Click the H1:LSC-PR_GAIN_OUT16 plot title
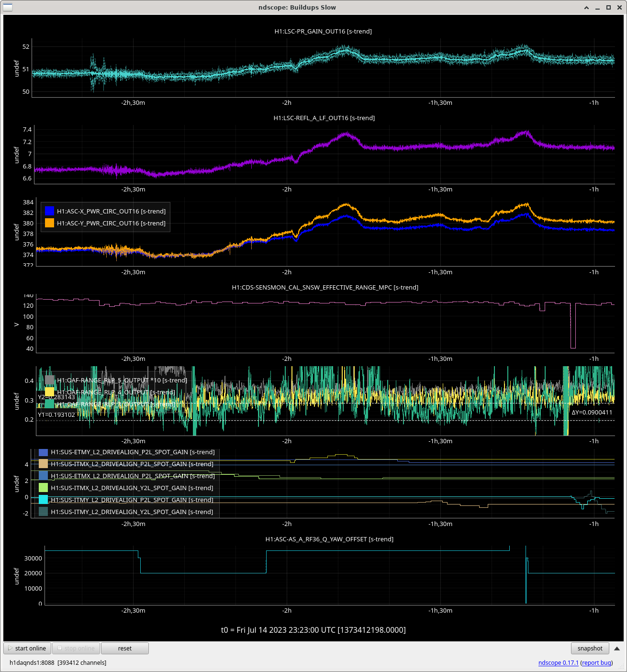The image size is (627, 672). click(x=323, y=31)
